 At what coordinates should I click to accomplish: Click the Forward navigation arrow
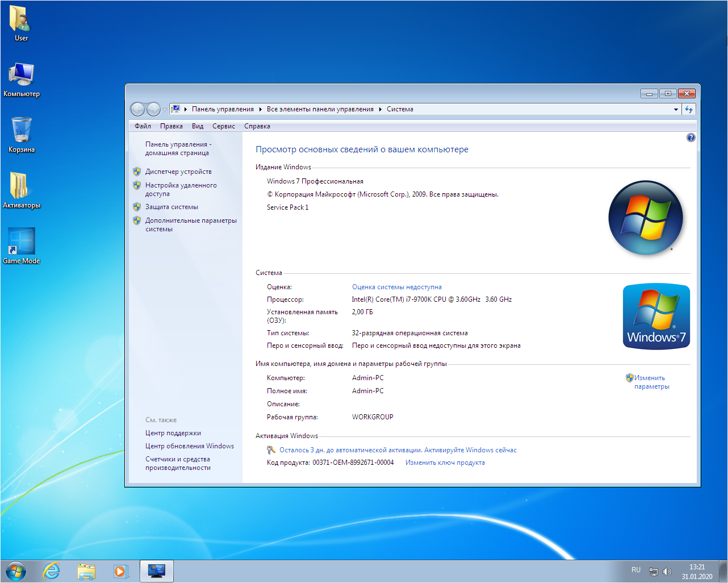pyautogui.click(x=153, y=109)
